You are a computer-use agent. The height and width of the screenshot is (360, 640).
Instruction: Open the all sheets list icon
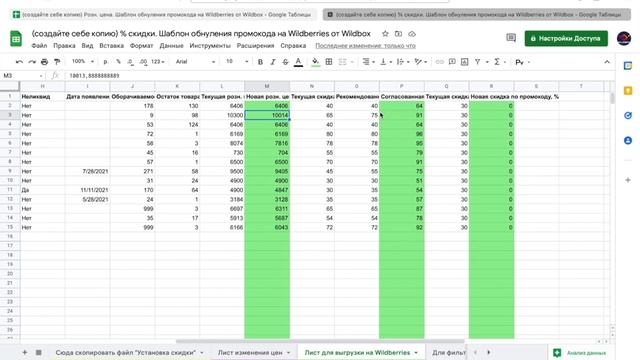tap(38, 352)
